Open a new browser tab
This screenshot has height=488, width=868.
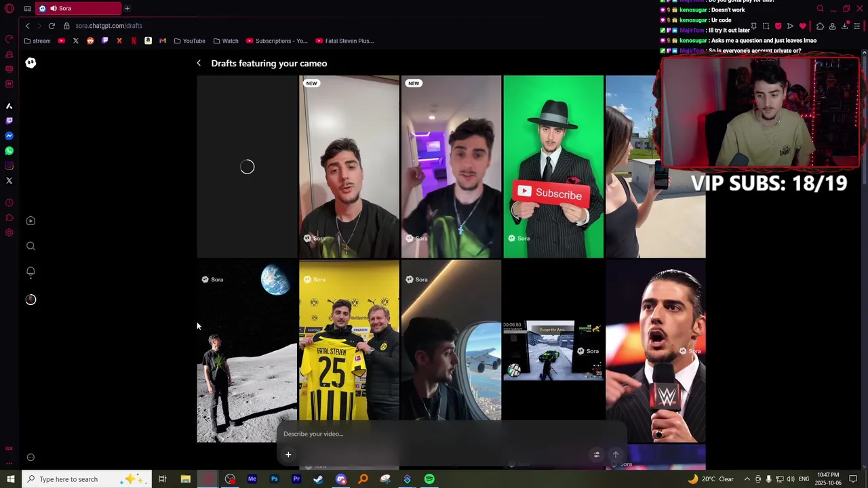(x=127, y=8)
